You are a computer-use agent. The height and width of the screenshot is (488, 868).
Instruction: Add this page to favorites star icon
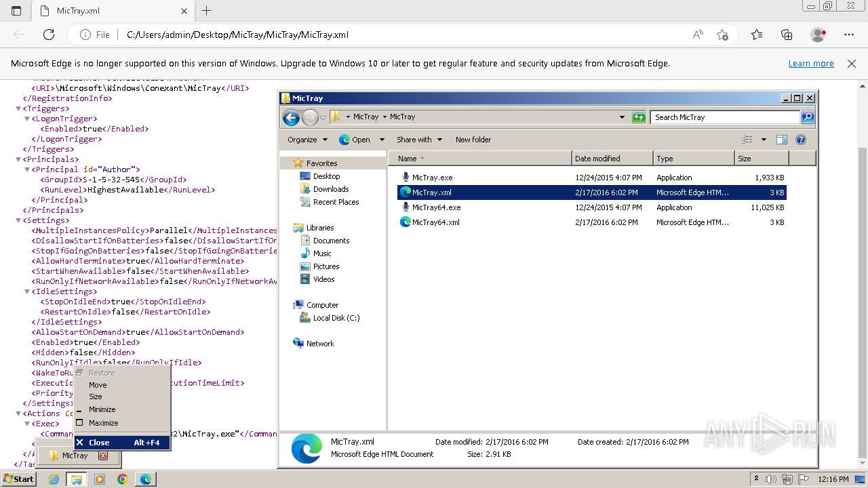pyautogui.click(x=722, y=35)
